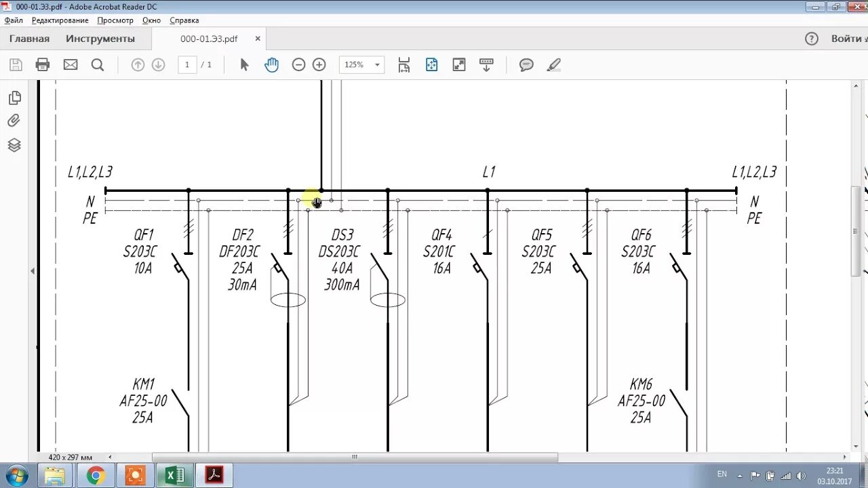Expand the left navigation pane arrow

click(x=33, y=271)
